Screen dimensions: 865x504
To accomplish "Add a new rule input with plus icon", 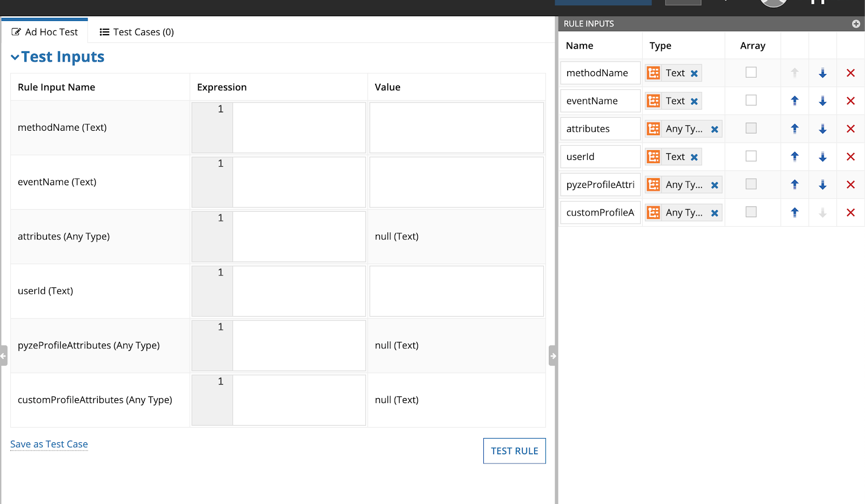I will click(x=856, y=24).
